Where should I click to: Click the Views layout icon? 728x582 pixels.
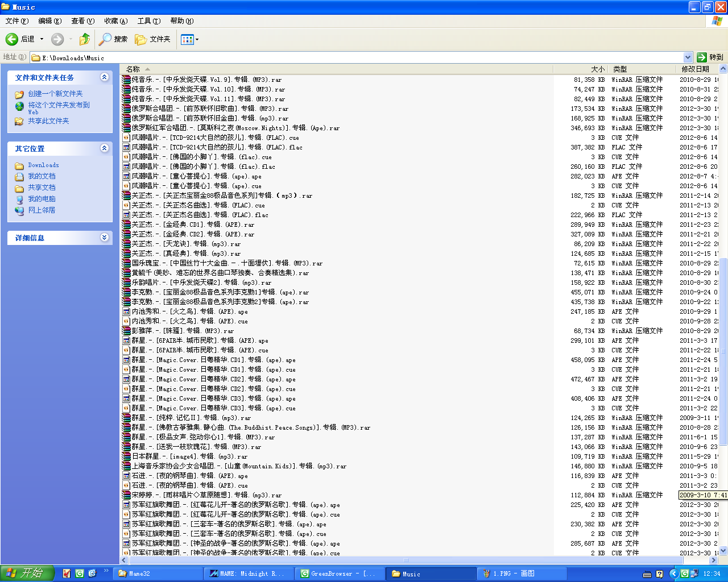[187, 39]
